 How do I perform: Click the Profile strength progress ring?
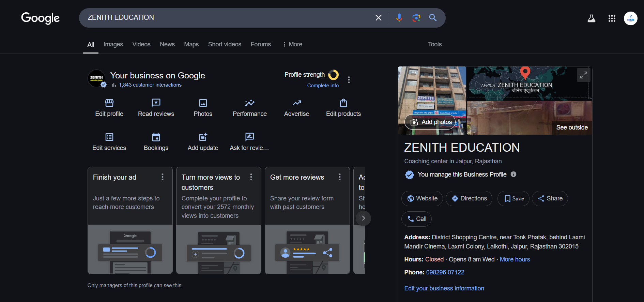[x=333, y=75]
